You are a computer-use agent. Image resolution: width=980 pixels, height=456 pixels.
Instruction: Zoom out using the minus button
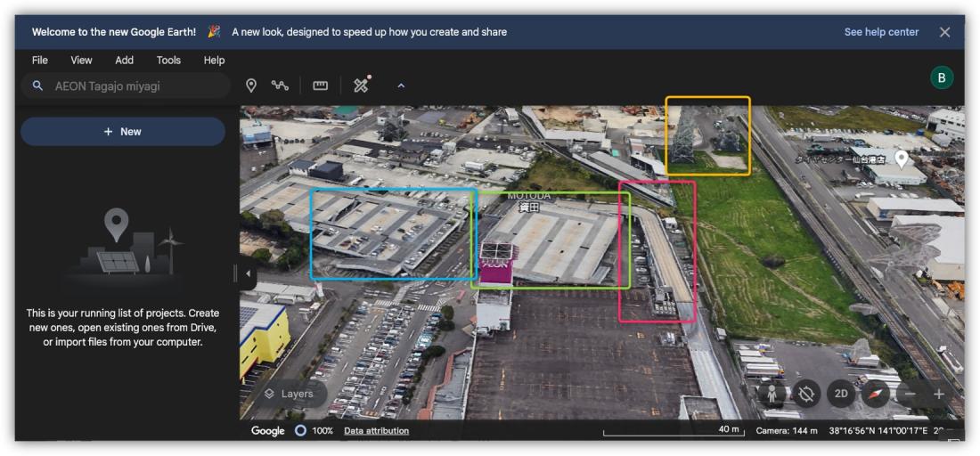coord(910,395)
